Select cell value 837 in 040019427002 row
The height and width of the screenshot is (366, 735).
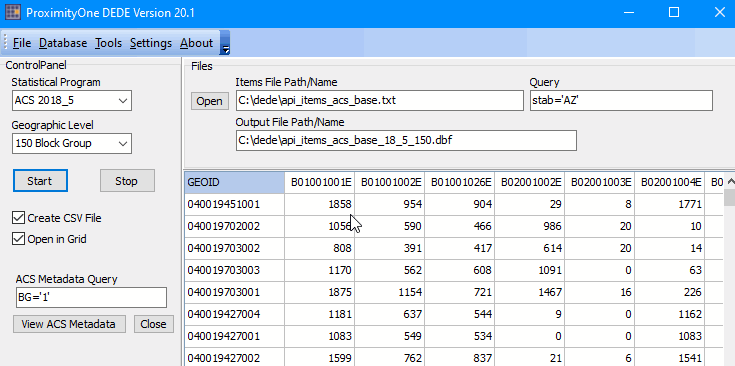point(460,358)
